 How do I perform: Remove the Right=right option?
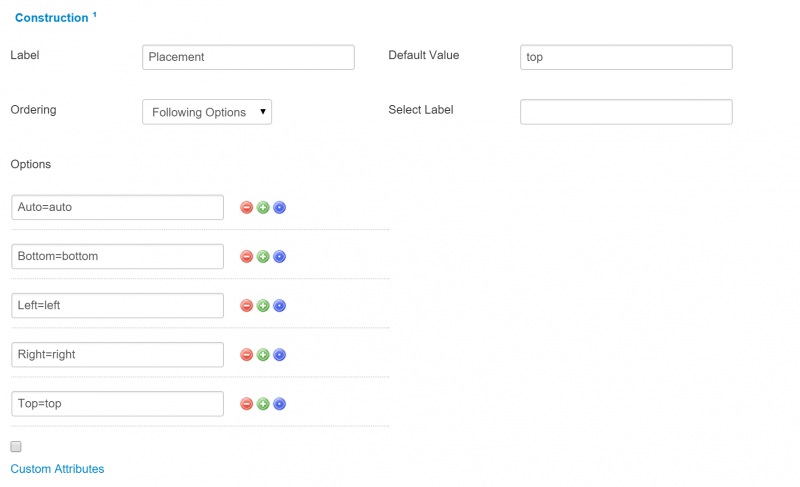pos(246,354)
